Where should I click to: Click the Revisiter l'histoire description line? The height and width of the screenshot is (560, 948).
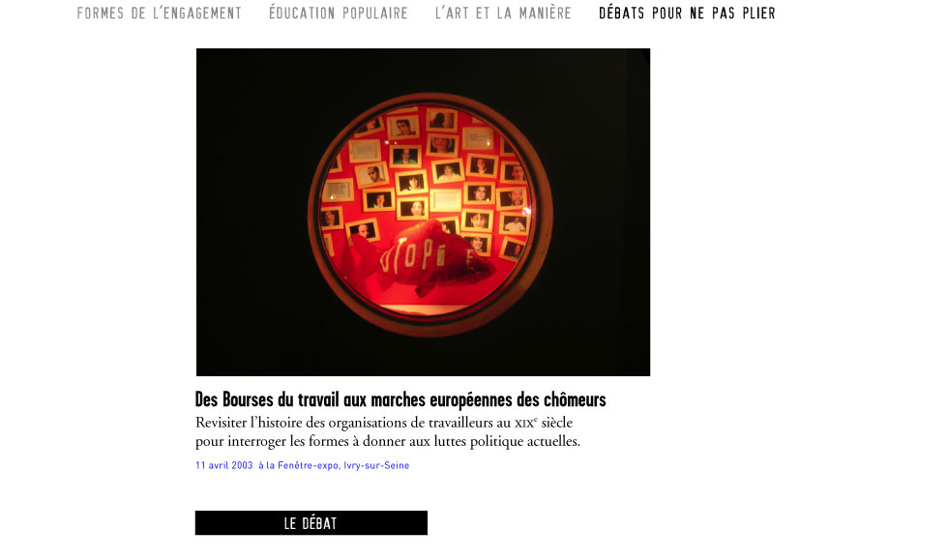tap(384, 422)
